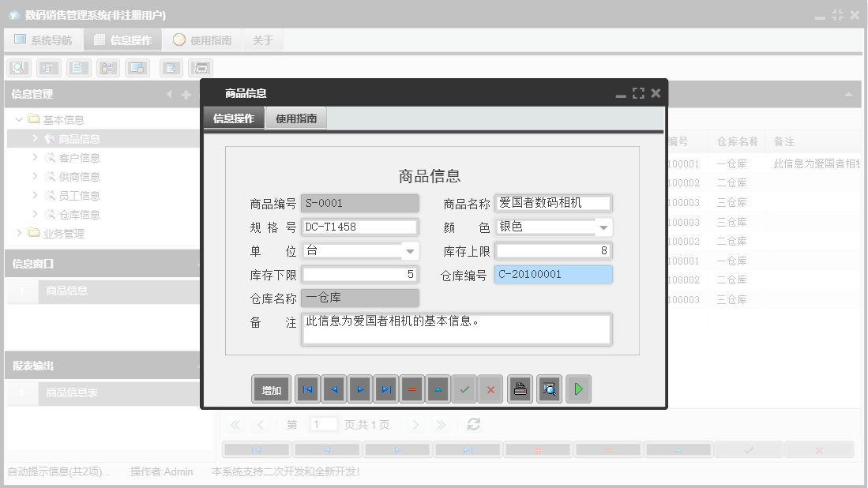
Task: Select the search toolbar icon at top left
Action: (17, 67)
